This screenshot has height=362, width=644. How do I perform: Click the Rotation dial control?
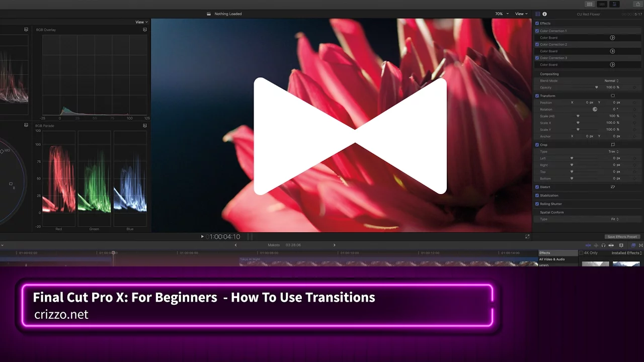tap(595, 109)
